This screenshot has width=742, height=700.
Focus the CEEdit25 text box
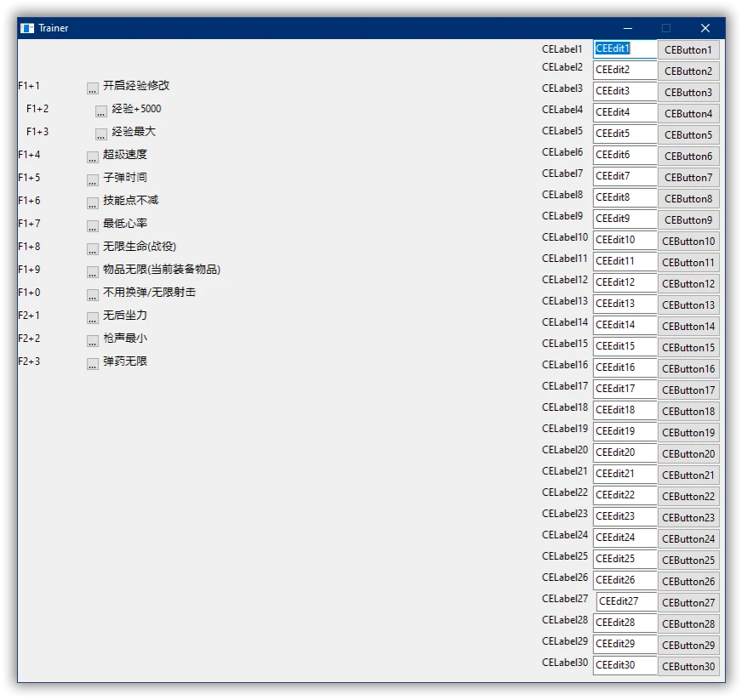(625, 560)
